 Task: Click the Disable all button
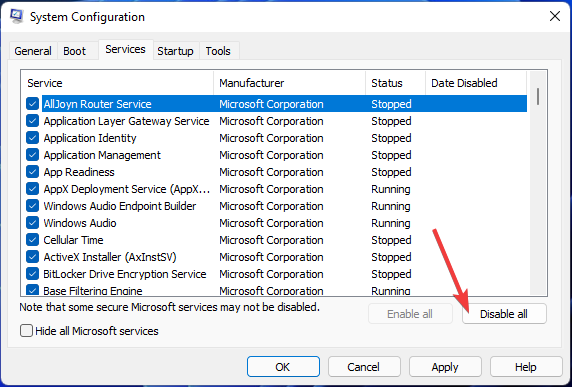pos(504,314)
